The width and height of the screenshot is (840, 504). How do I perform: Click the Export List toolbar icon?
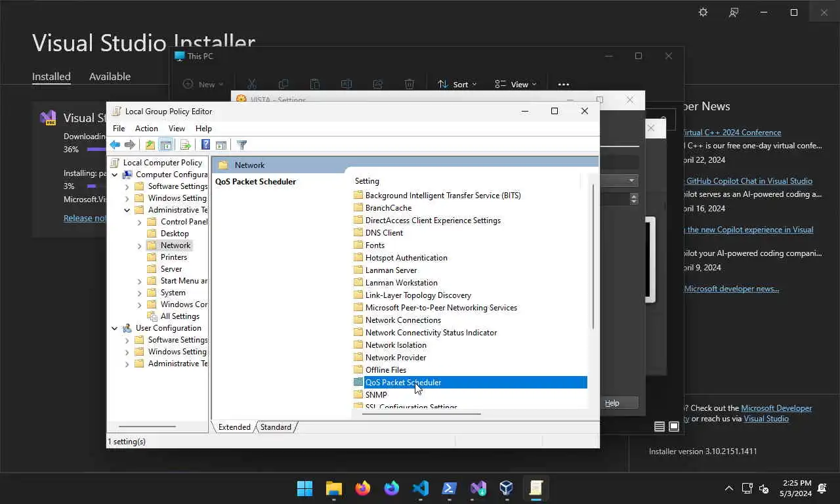185,145
